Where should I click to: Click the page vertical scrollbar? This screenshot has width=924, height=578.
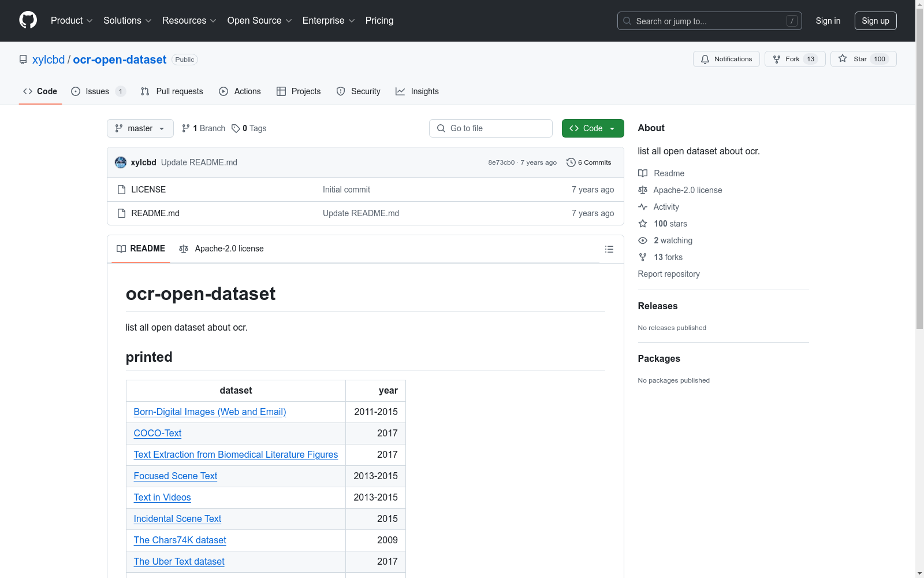click(919, 168)
